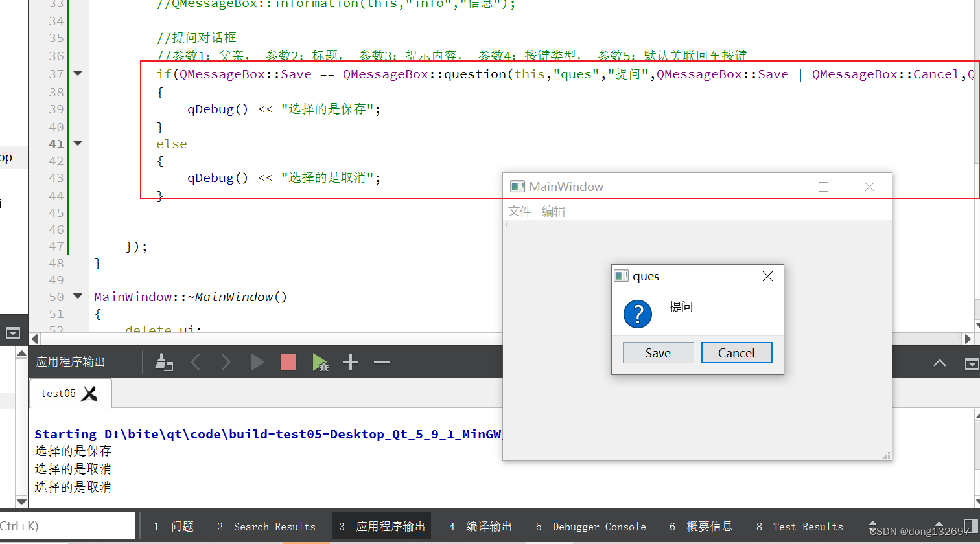Close the test05 output tab
This screenshot has height=544, width=980.
point(90,393)
